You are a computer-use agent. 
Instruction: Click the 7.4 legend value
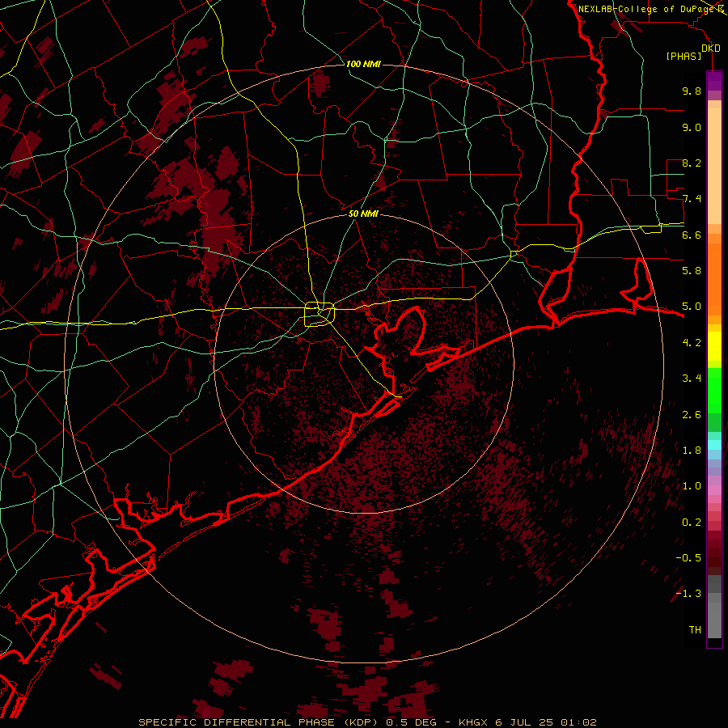[x=692, y=199]
